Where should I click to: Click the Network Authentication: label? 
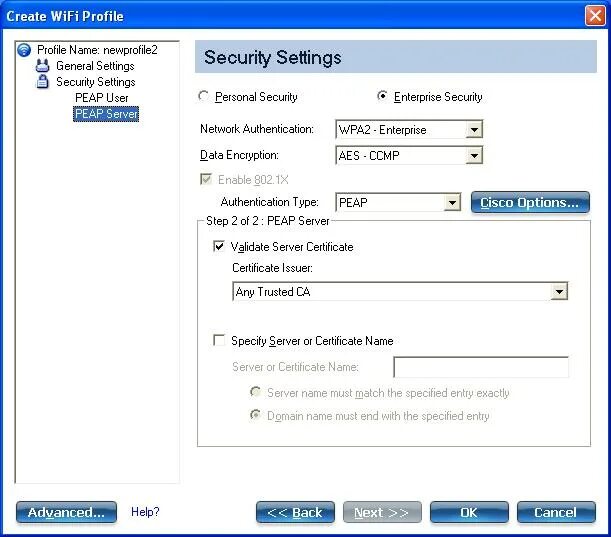pos(257,129)
